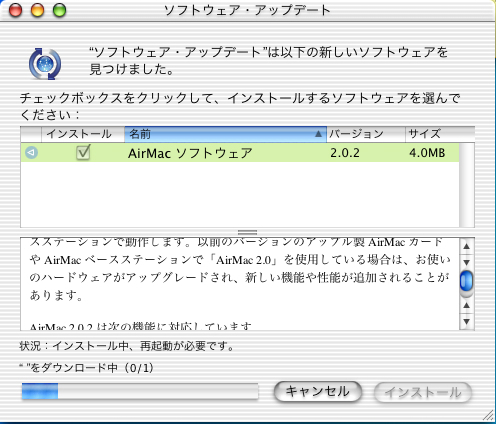Image resolution: width=496 pixels, height=424 pixels.
Task: Click the キャンセル button
Action: [x=318, y=392]
